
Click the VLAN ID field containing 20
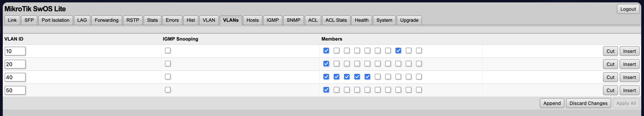15,64
